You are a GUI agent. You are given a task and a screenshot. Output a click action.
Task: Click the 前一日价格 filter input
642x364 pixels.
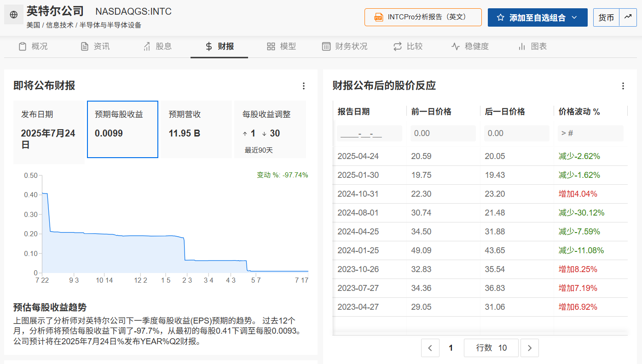(443, 133)
